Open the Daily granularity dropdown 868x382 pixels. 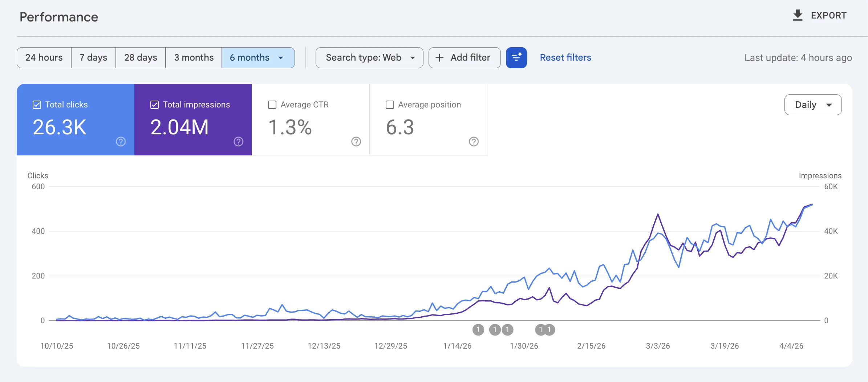[x=813, y=105]
